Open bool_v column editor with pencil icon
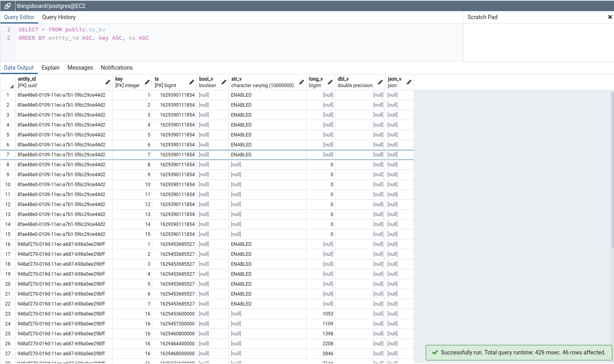 click(223, 82)
